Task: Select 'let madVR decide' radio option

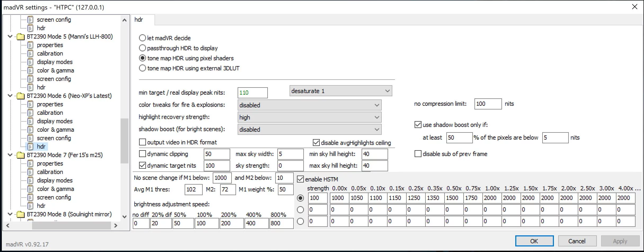Action: click(143, 38)
